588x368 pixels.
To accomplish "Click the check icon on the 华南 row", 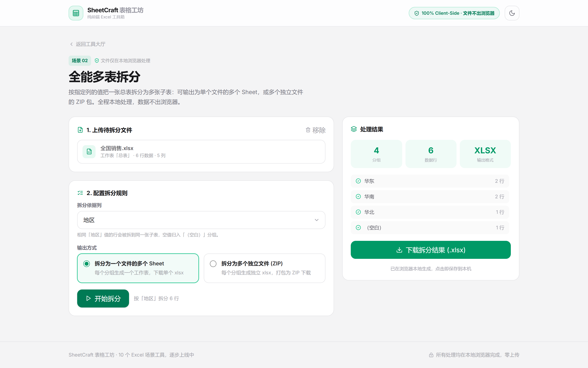I will click(x=358, y=196).
